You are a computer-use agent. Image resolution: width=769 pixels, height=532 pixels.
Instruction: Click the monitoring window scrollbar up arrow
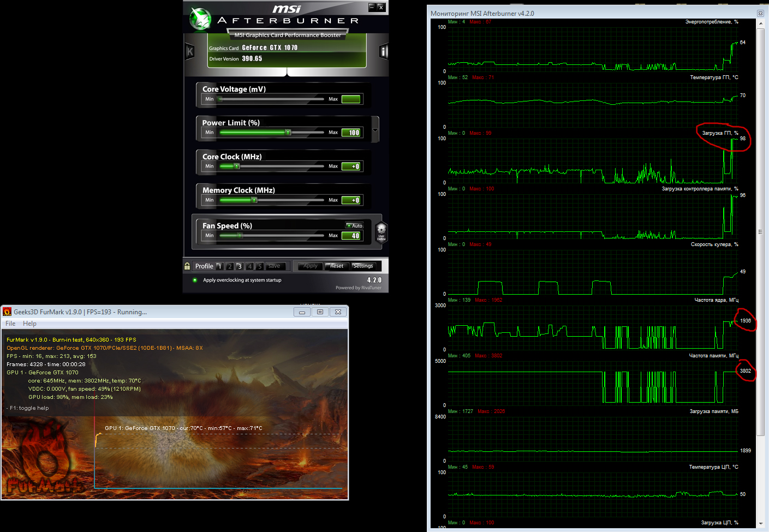[x=761, y=23]
